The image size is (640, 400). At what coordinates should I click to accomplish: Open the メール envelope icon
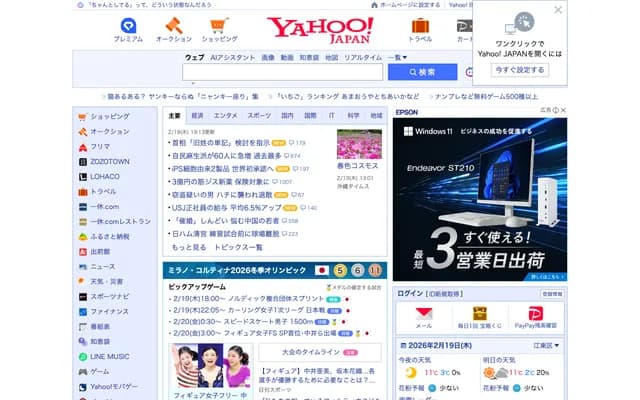pos(423,314)
